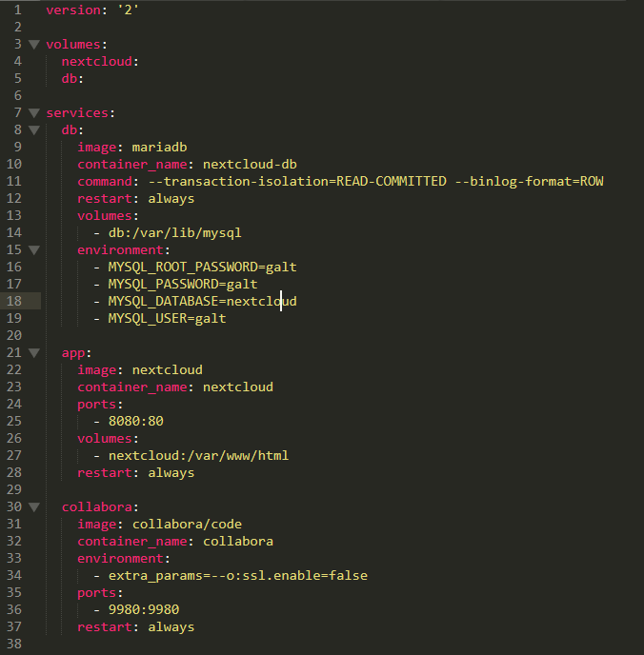Click the MYSQL_USER=galt entry
644x655 pixels.
167,318
